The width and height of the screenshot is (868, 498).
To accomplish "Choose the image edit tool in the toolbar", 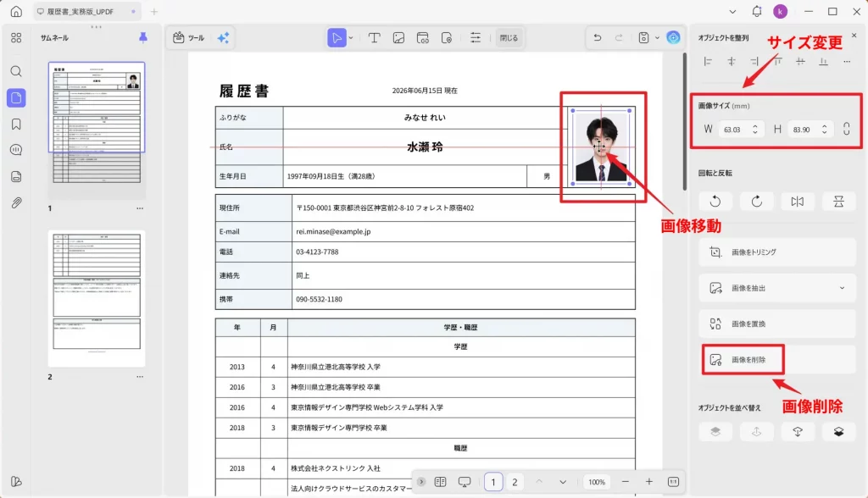I will (398, 37).
